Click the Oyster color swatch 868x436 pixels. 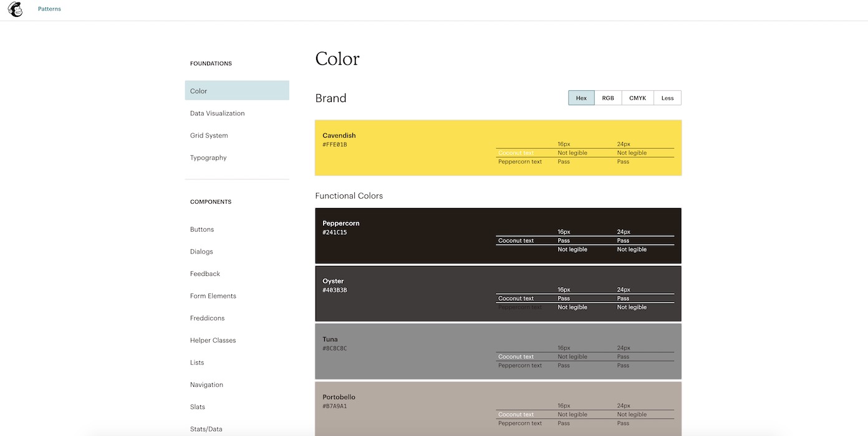pyautogui.click(x=498, y=294)
